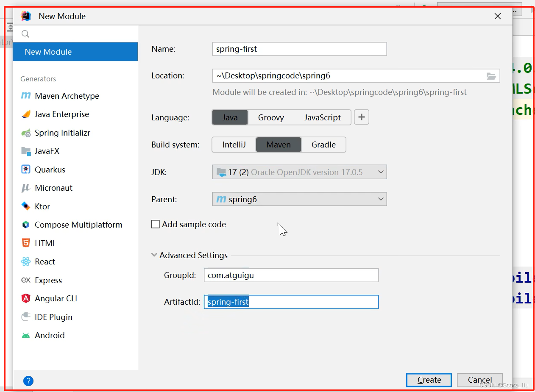Click the IntelliJ IDEA logo in title bar
This screenshot has height=392, width=535.
pyautogui.click(x=26, y=16)
